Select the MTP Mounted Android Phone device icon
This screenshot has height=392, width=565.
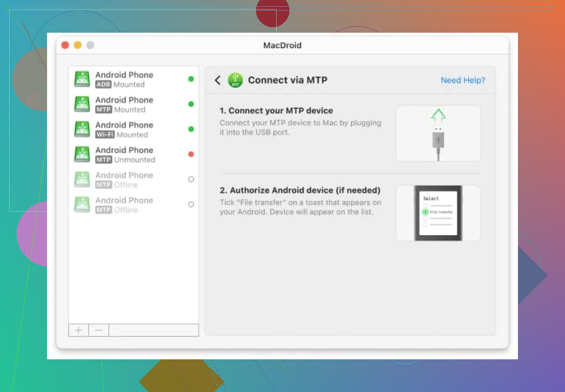82,104
